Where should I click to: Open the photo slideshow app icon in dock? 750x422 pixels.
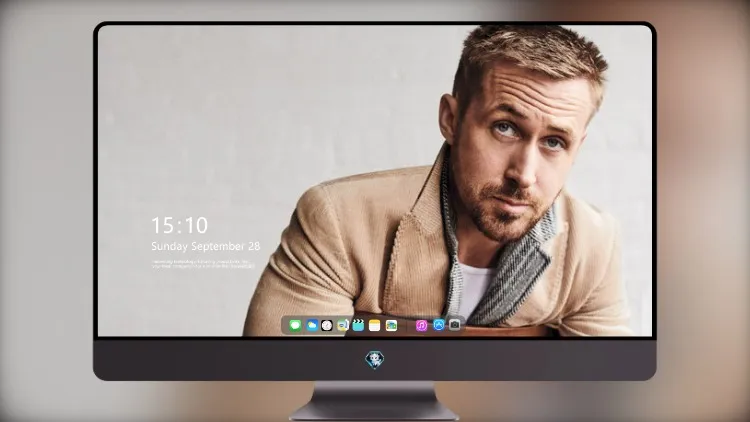click(391, 325)
